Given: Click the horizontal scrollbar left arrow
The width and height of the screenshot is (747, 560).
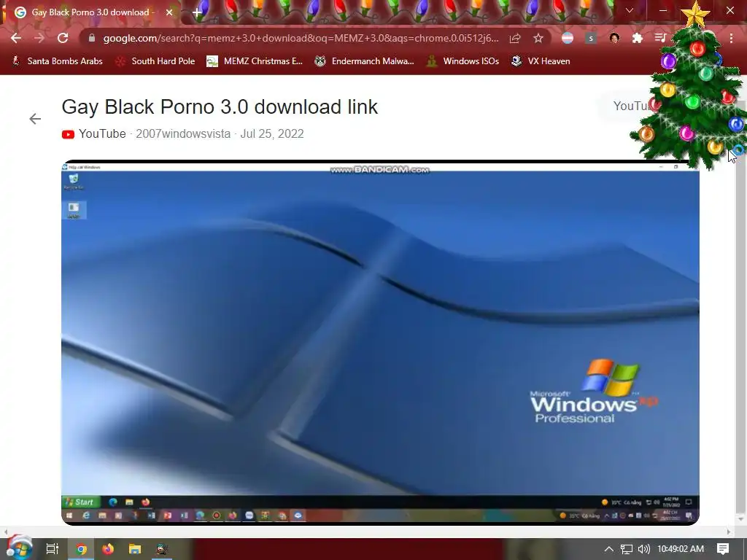Looking at the screenshot, I should [5, 532].
